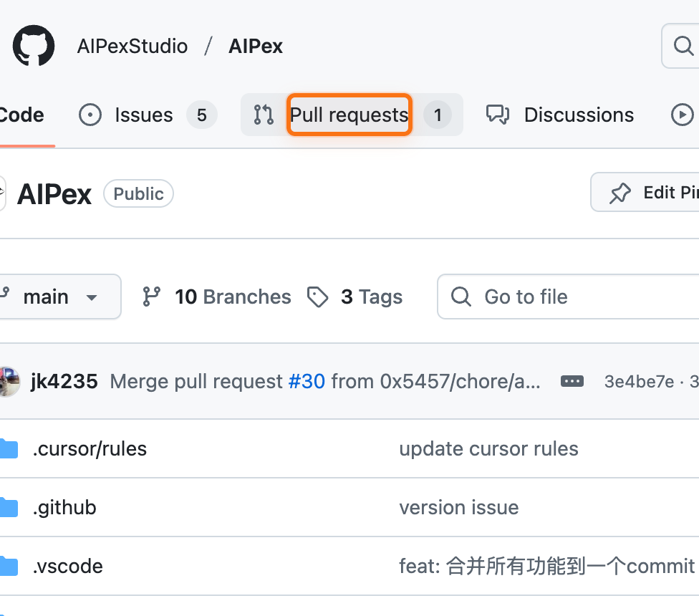Open the main branch dropdown
This screenshot has height=616, width=699.
point(56,297)
